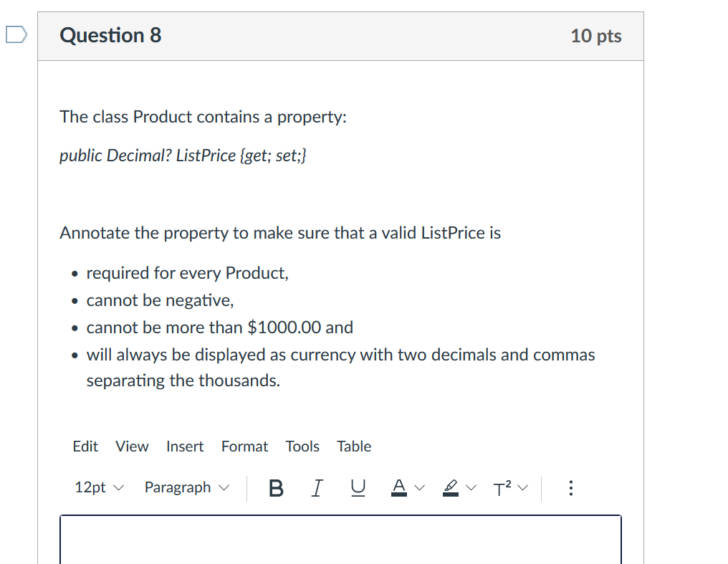The image size is (728, 564).
Task: Open the Tools menu
Action: [x=302, y=446]
